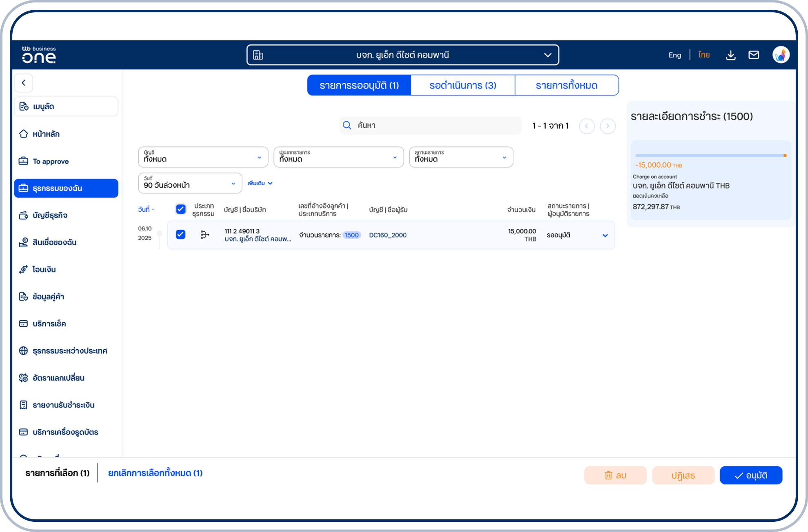Open the บัญชี account filter dropdown
Image resolution: width=808 pixels, height=532 pixels.
pos(203,157)
